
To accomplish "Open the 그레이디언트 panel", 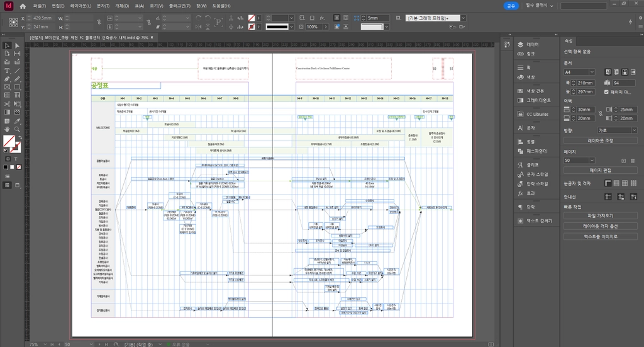I will point(534,100).
